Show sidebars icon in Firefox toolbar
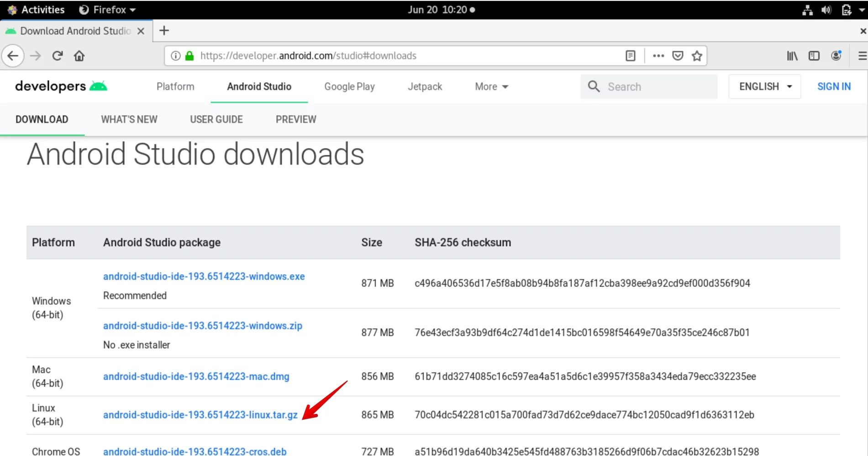Screen dimensions: 868x456 click(814, 56)
